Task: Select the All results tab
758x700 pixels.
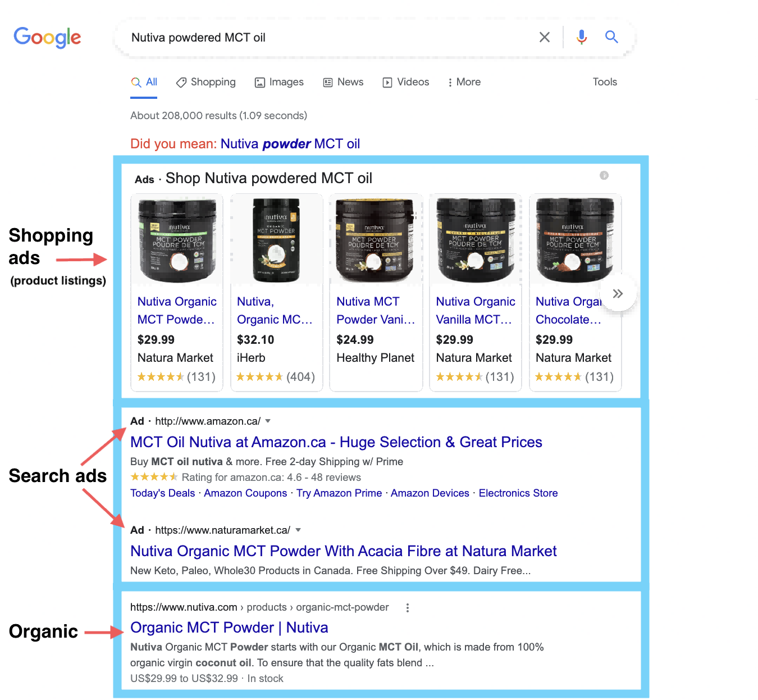Action: [144, 82]
